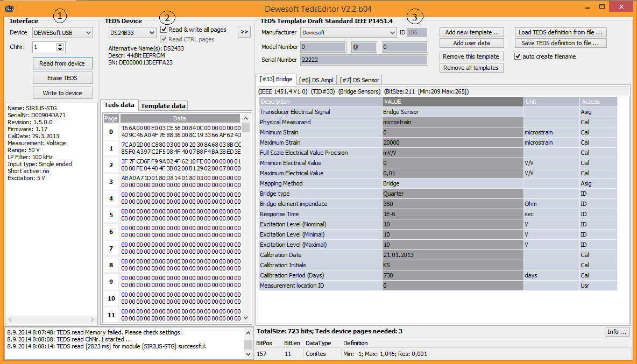
Task: Click right arrow of device info scrollbar
Action: (x=92, y=320)
